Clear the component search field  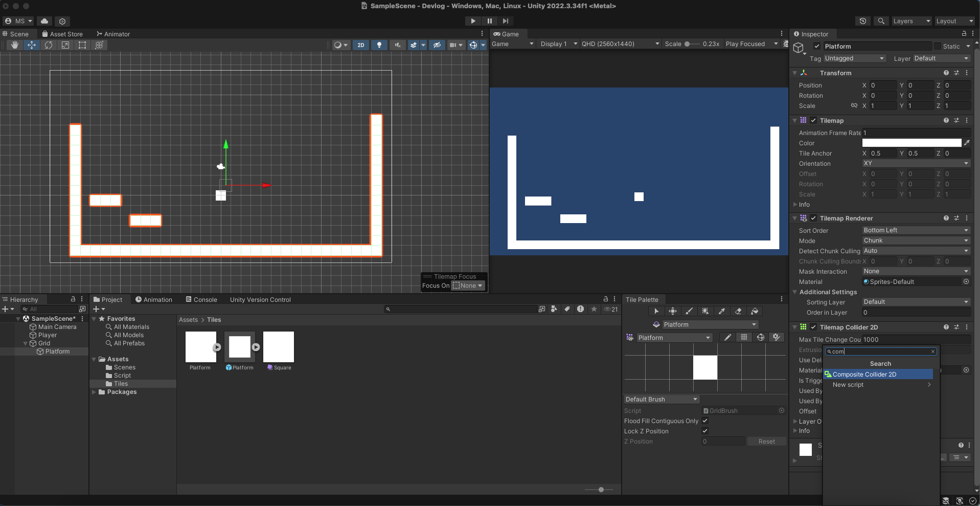(932, 351)
